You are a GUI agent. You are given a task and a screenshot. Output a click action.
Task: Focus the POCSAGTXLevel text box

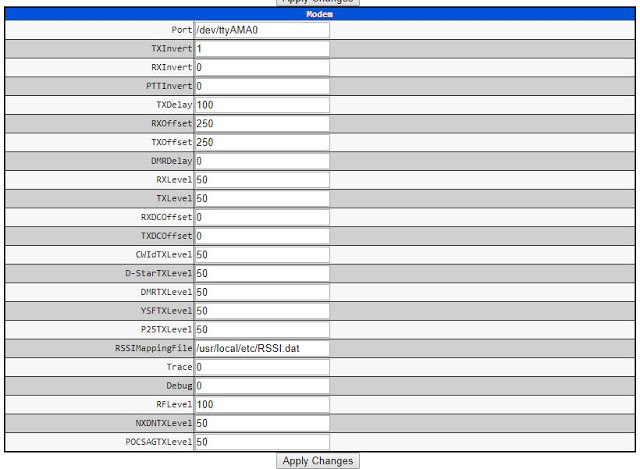point(262,442)
